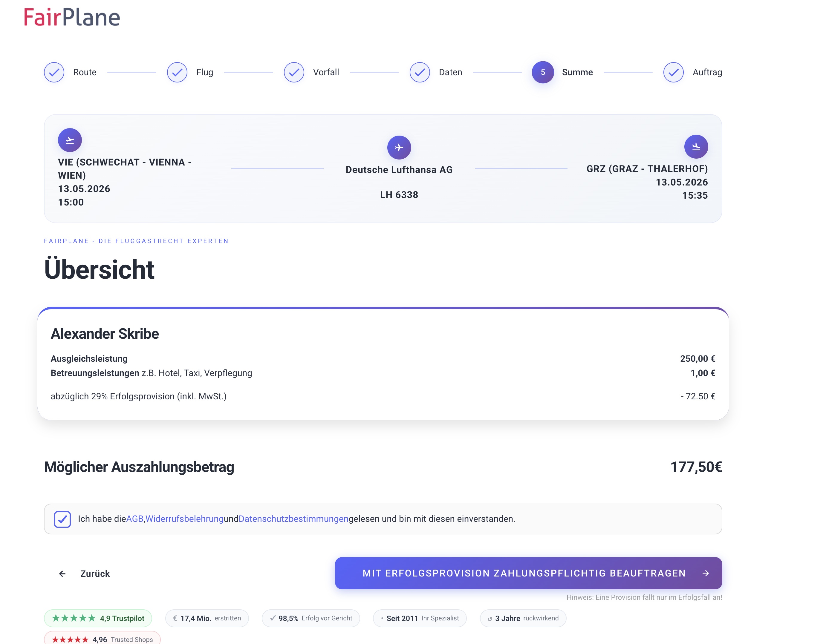The width and height of the screenshot is (826, 644).
Task: Open the AGB link
Action: coord(135,519)
